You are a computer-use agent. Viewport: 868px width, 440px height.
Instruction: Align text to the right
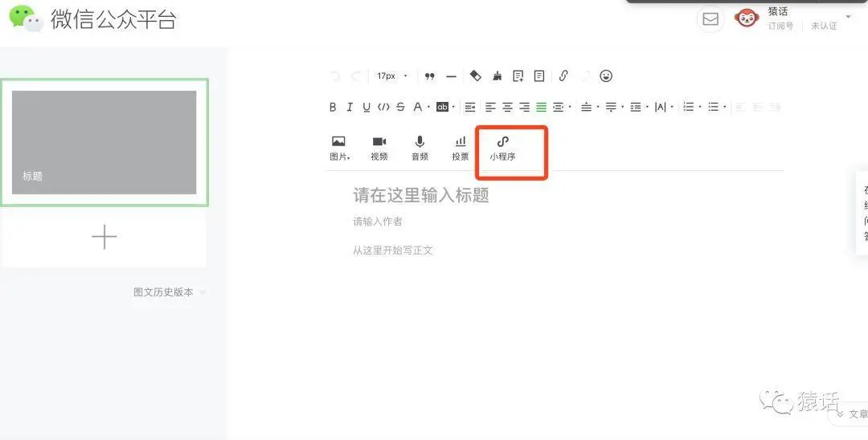click(524, 108)
